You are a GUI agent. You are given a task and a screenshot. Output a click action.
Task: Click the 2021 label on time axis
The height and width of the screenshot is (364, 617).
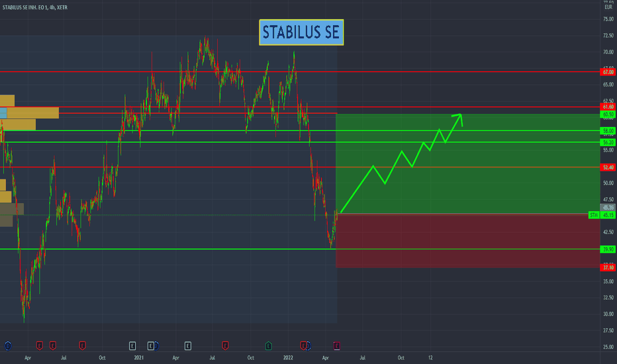pos(138,357)
